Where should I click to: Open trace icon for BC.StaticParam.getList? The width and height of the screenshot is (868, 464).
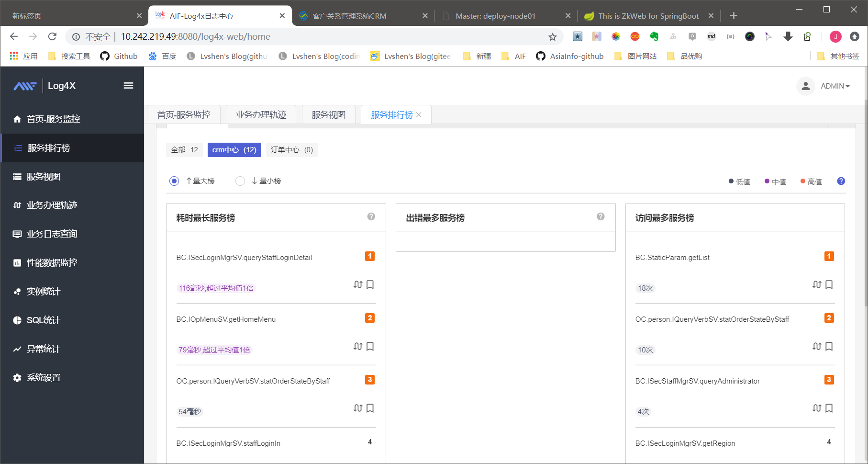[817, 284]
